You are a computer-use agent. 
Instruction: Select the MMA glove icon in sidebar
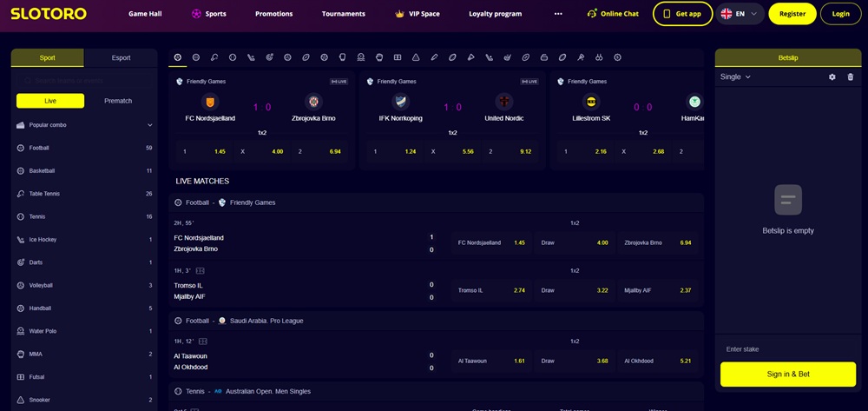coord(20,354)
